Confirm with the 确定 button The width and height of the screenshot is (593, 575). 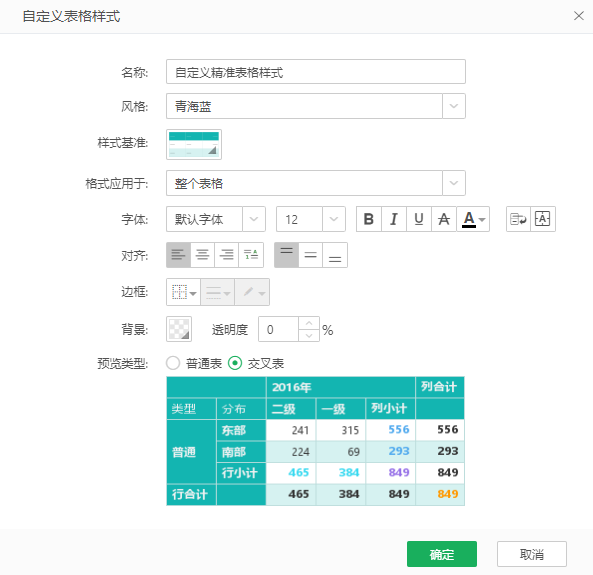pos(442,554)
